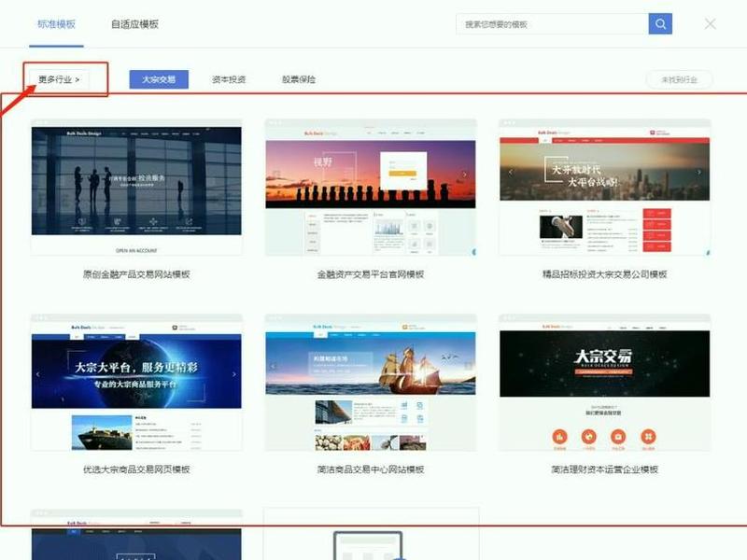Switch to the 自适应模板 tab

click(x=134, y=24)
